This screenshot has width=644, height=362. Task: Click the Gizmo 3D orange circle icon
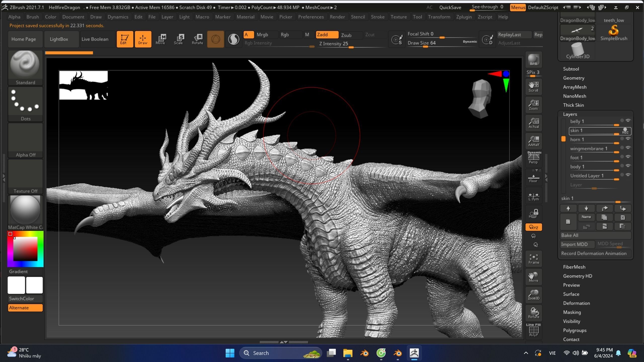point(216,39)
